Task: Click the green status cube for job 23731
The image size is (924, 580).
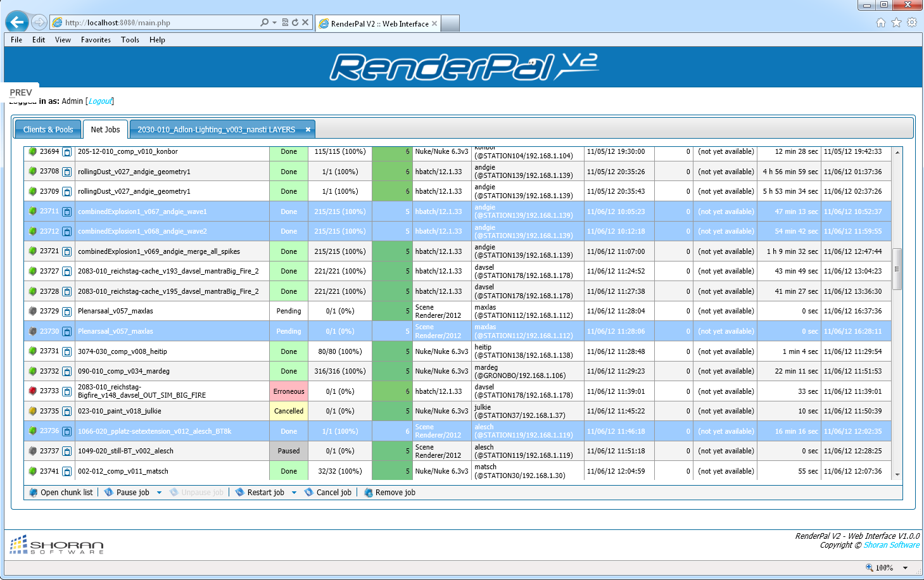Action: coord(32,351)
